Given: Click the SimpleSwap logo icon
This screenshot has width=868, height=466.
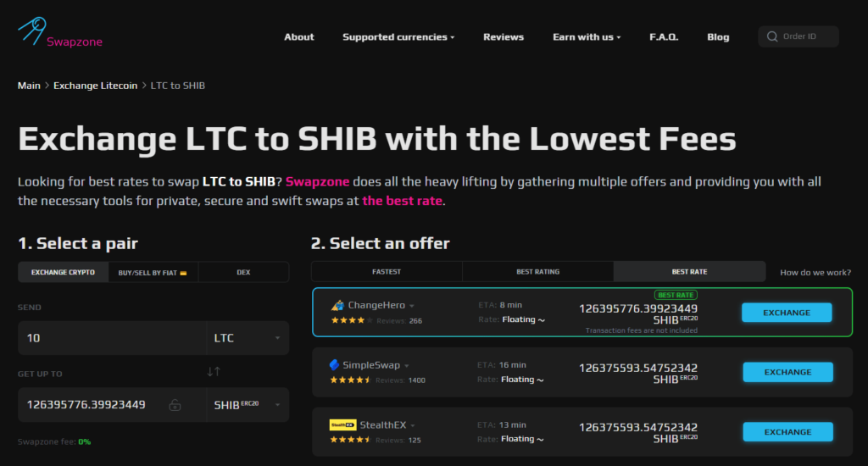Looking at the screenshot, I should pos(334,365).
